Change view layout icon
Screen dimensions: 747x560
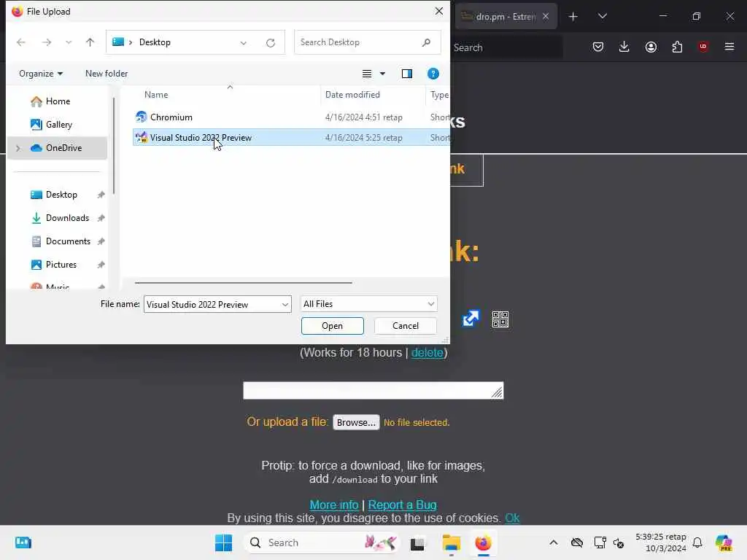367,74
